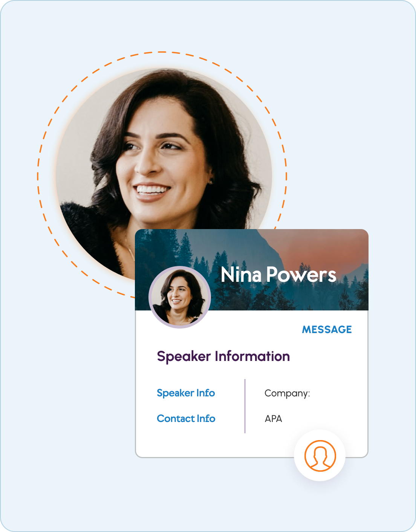416x532 pixels.
Task: Select the Speaker Information heading
Action: [x=223, y=356]
